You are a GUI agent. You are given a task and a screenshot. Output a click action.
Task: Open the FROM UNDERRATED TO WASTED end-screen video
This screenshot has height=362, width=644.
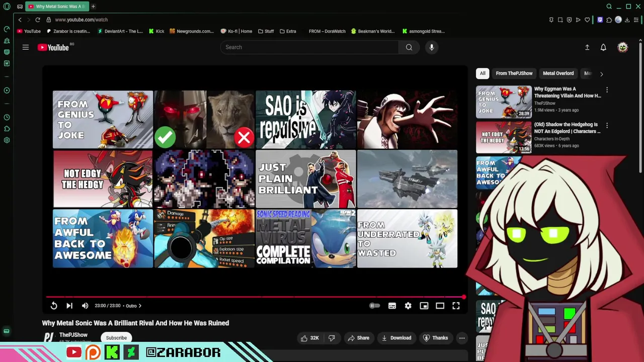pos(407,238)
